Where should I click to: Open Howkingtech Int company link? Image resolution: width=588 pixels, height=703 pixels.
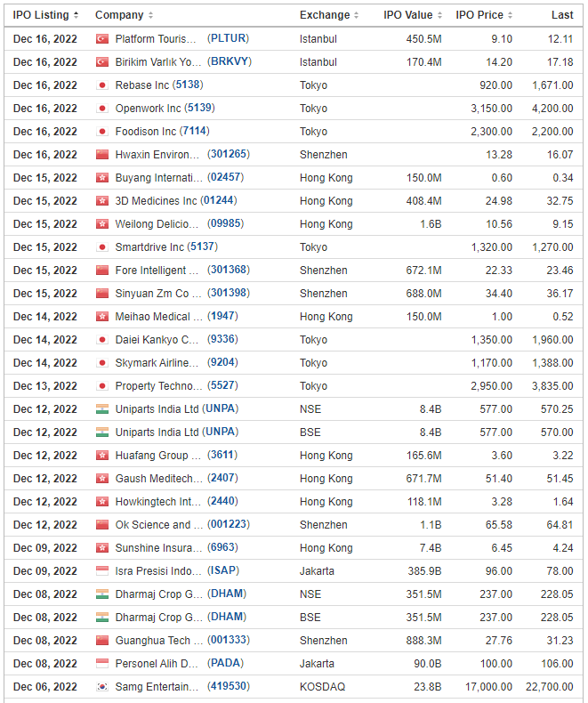tap(157, 502)
